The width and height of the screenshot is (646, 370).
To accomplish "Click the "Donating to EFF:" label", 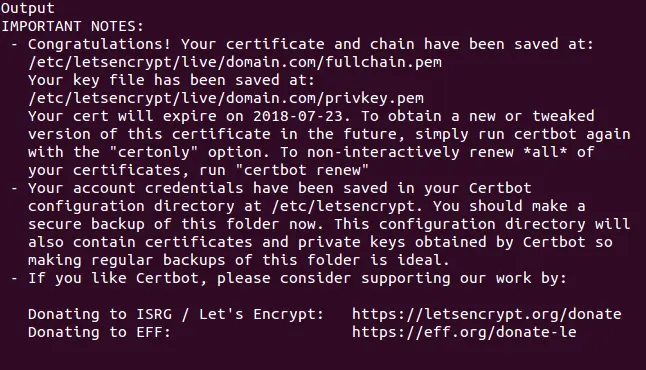I will 99,332.
